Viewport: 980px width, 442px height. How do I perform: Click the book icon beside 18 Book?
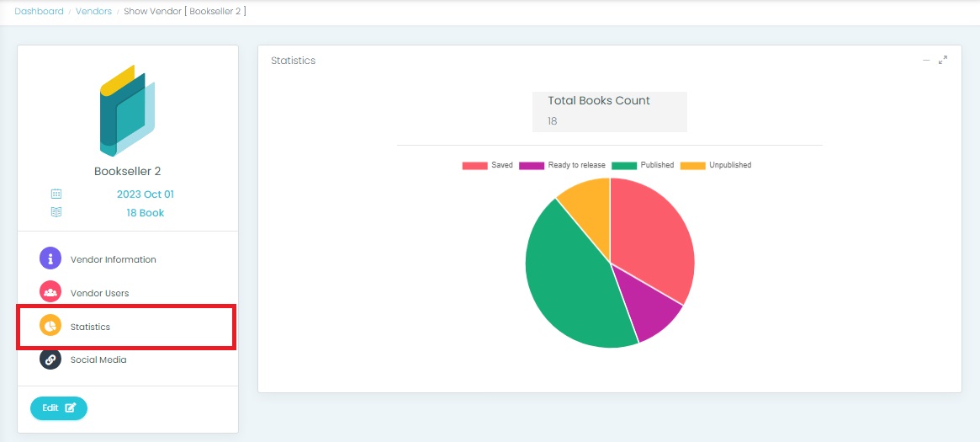[x=56, y=212]
